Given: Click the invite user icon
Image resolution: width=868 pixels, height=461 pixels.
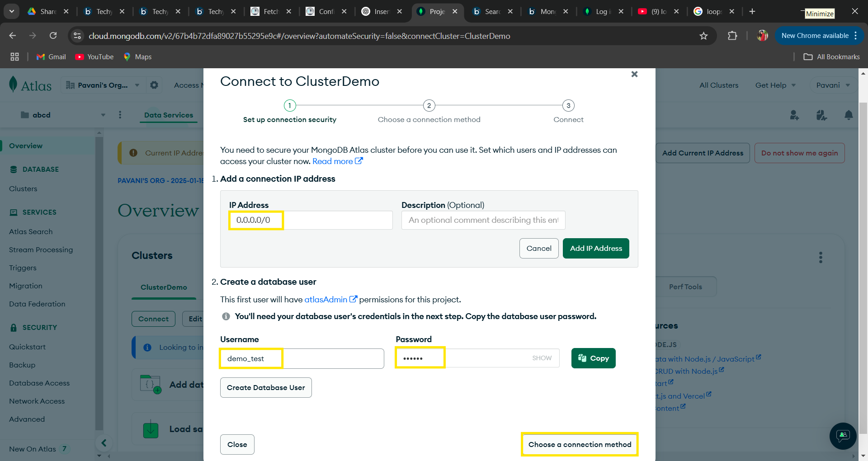Looking at the screenshot, I should [794, 115].
